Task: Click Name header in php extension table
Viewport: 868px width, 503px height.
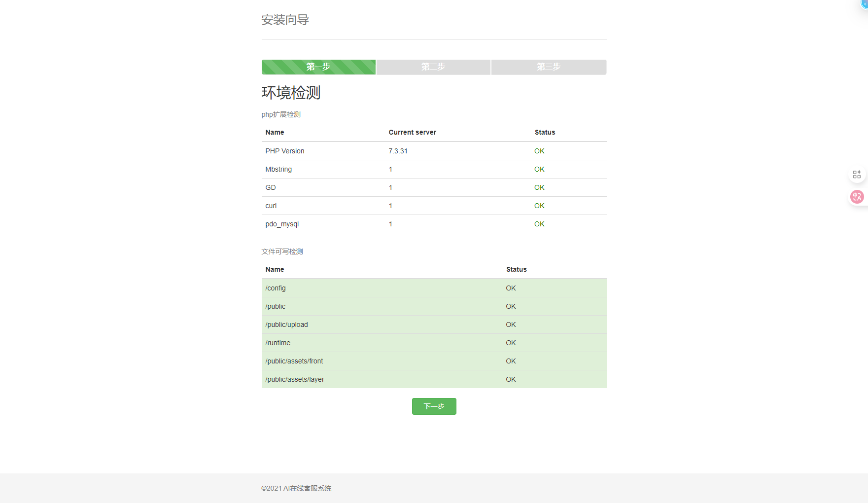Action: pyautogui.click(x=275, y=132)
